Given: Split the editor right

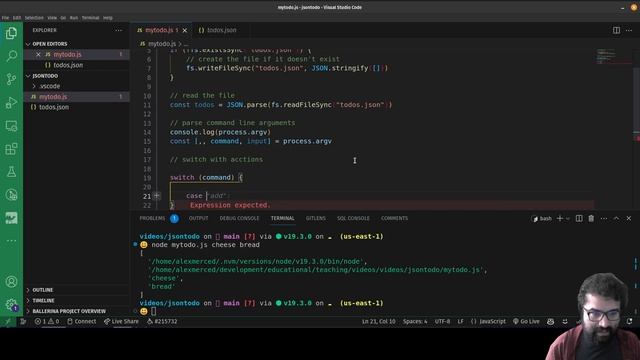Looking at the screenshot, I should [616, 30].
